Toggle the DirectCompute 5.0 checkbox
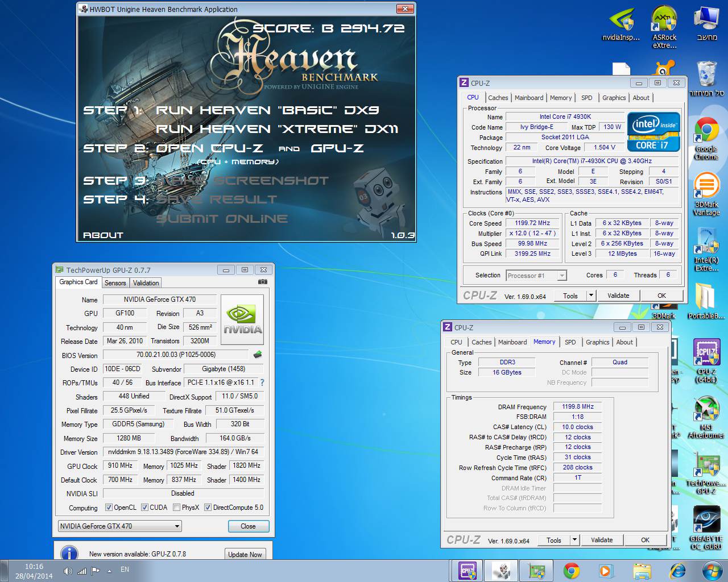 pyautogui.click(x=208, y=508)
